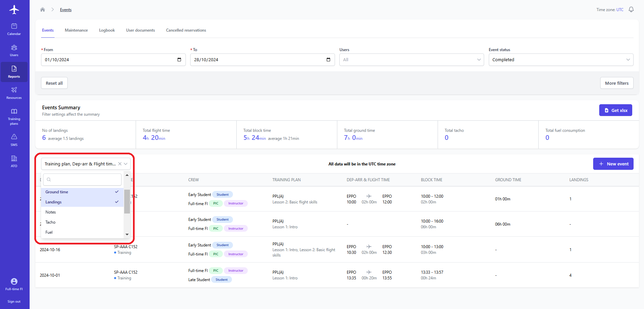Switch to the User documents tab
The width and height of the screenshot is (644, 309).
point(140,30)
